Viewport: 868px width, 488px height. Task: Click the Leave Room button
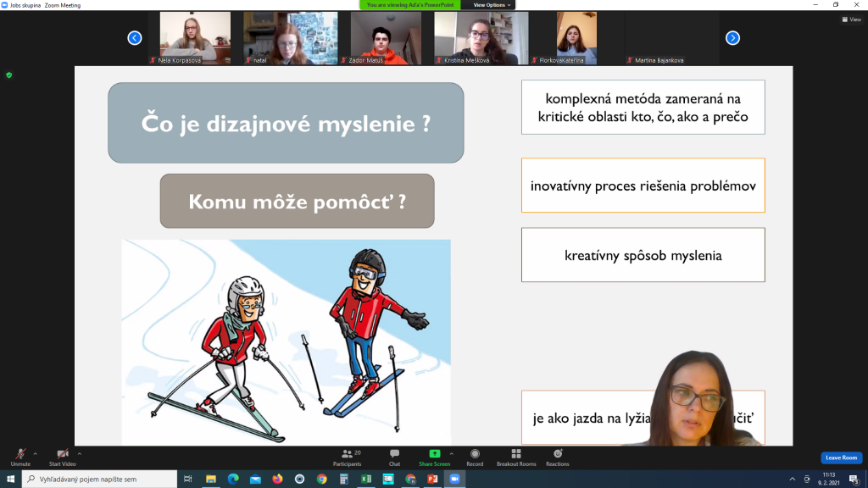pyautogui.click(x=842, y=457)
